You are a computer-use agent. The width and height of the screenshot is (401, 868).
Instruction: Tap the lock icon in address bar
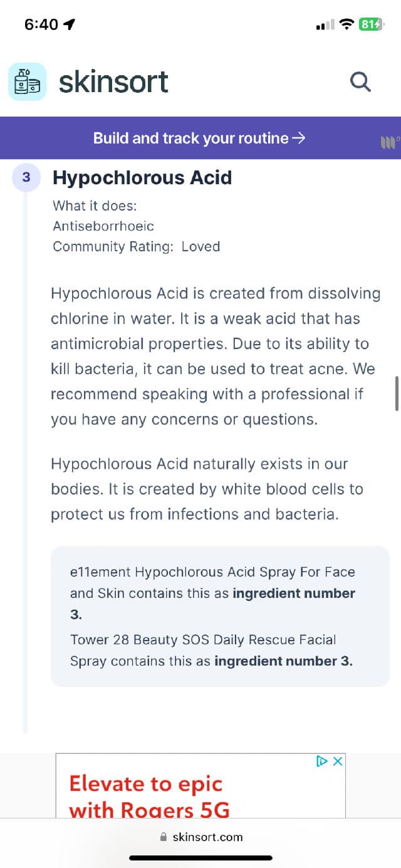tap(164, 837)
